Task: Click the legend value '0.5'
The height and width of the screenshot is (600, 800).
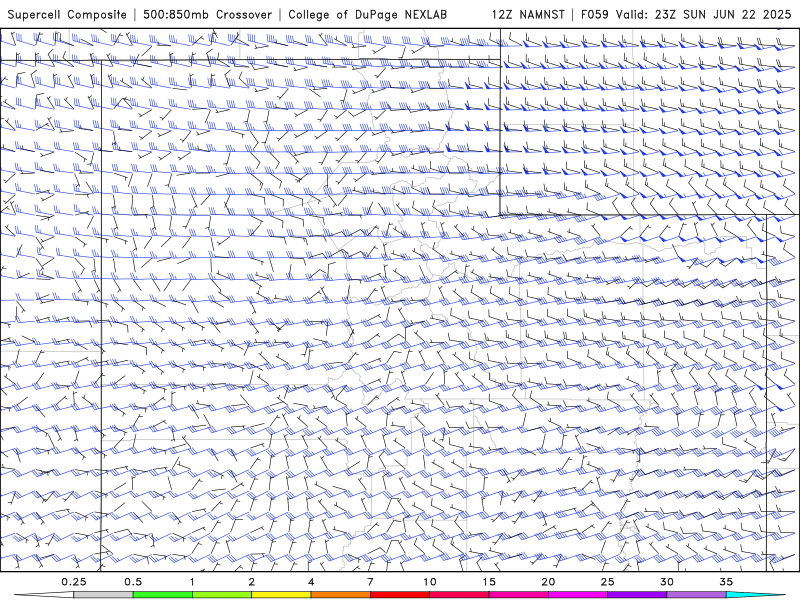Action: (133, 582)
